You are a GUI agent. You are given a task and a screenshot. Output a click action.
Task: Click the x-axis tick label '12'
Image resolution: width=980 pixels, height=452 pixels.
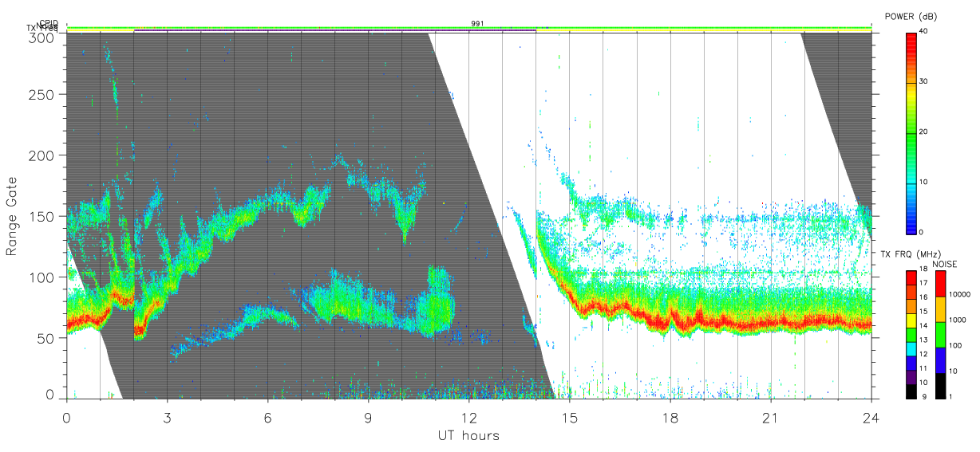coord(468,418)
